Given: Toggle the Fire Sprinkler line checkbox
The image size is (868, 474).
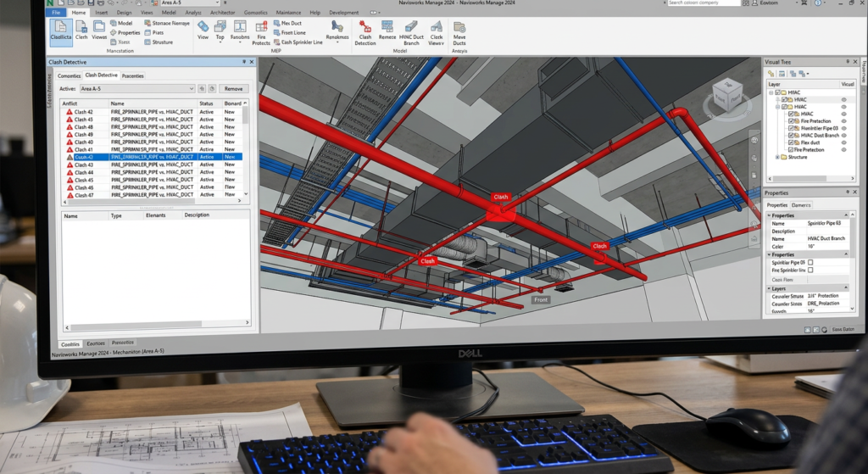Looking at the screenshot, I should [x=810, y=270].
